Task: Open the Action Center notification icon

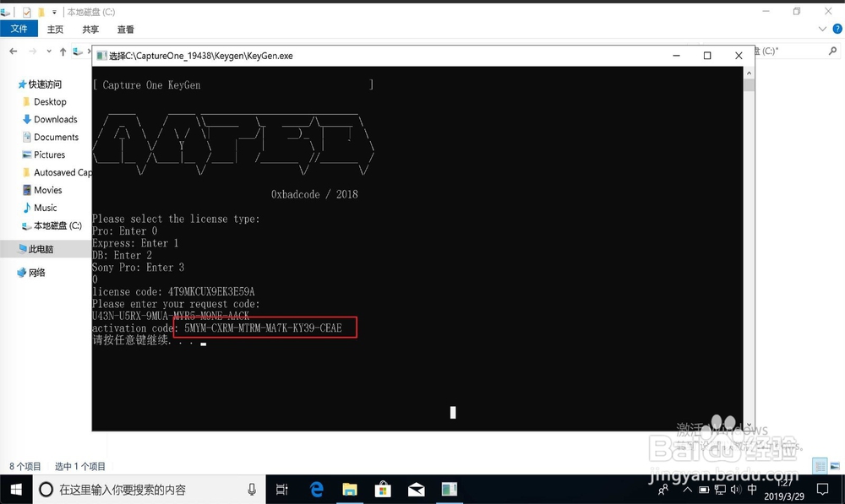Action: pyautogui.click(x=822, y=490)
